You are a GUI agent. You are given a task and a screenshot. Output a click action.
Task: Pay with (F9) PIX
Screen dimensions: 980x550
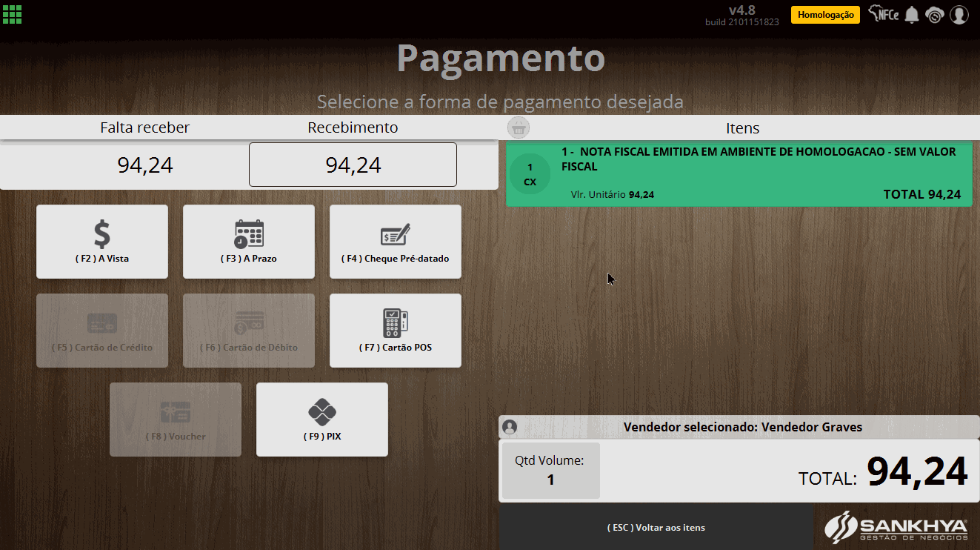pos(322,420)
